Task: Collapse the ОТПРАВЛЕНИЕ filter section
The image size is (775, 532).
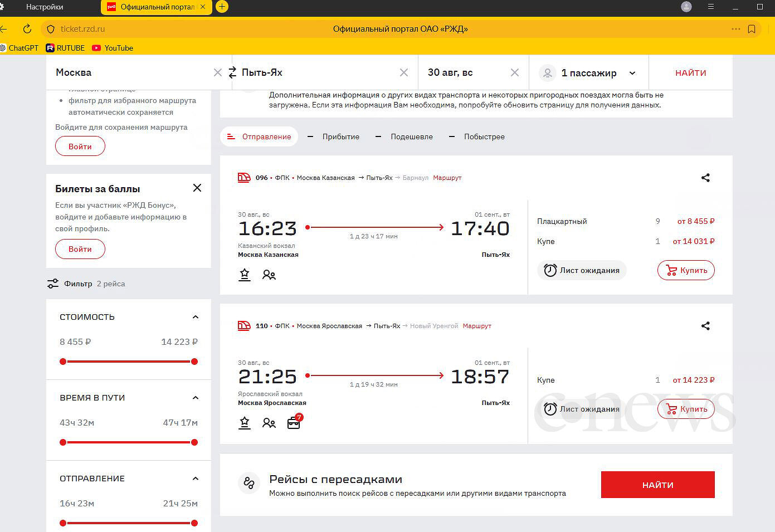Action: [196, 479]
